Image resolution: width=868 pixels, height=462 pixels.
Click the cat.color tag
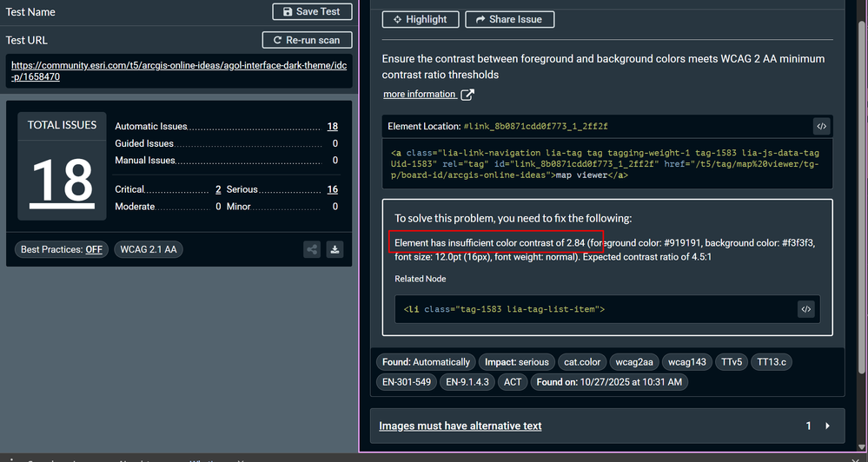tap(582, 362)
